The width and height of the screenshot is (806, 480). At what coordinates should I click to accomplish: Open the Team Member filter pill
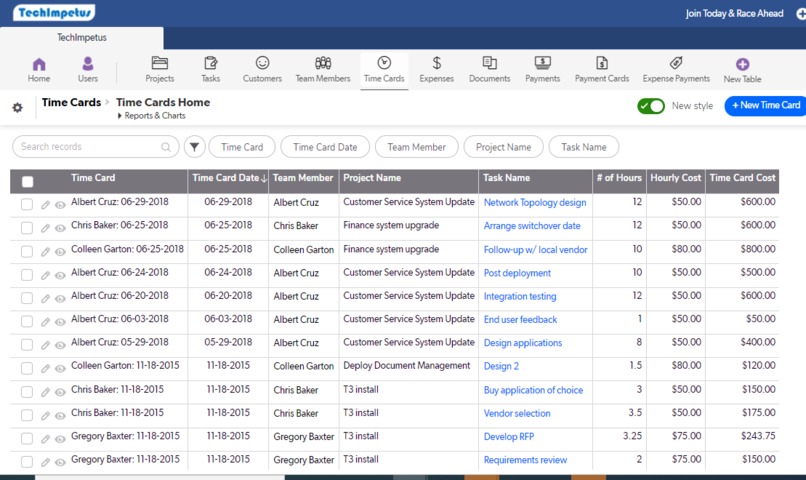coord(416,147)
